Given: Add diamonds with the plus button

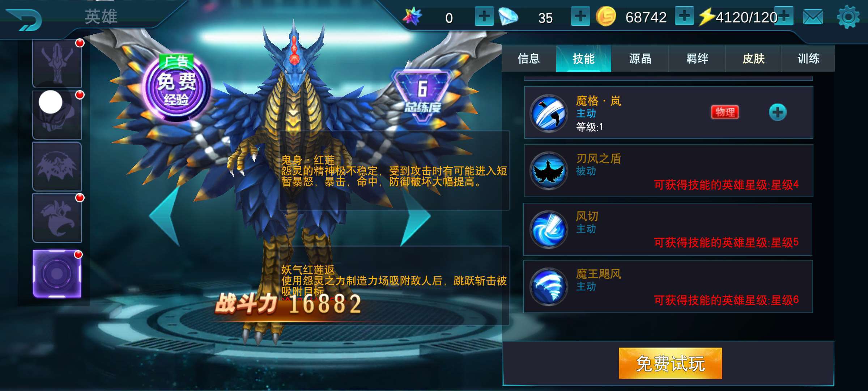Looking at the screenshot, I should click(580, 17).
